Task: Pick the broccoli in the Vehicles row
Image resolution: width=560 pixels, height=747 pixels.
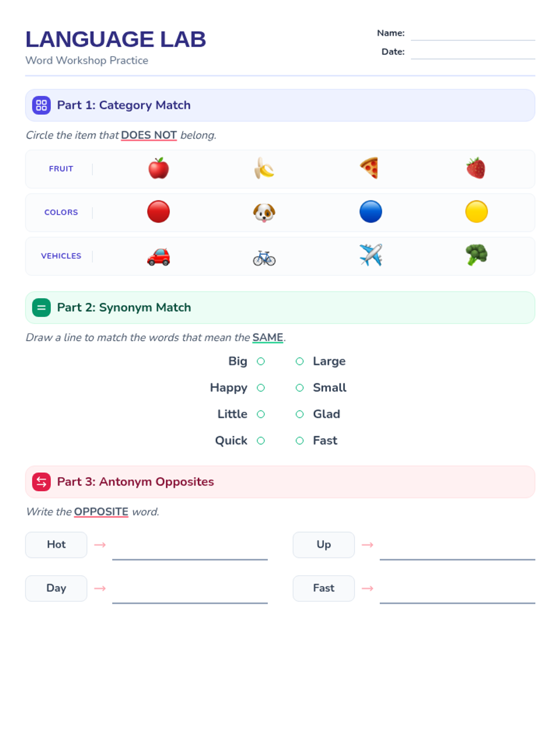Action: point(476,255)
